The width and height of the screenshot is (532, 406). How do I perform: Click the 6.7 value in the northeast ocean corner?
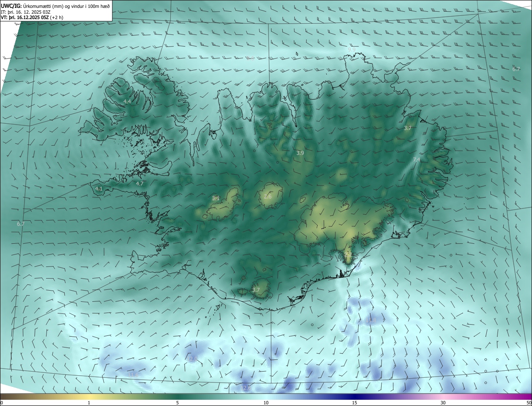click(516, 69)
